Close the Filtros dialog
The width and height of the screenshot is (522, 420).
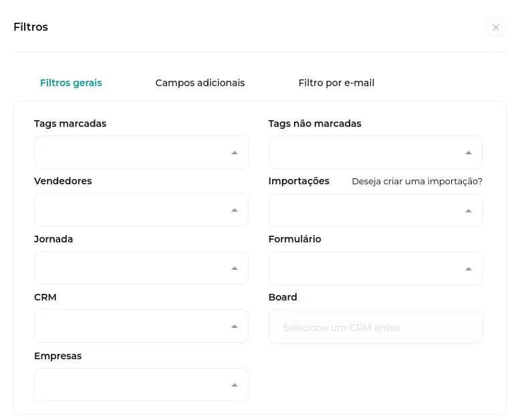pyautogui.click(x=495, y=27)
